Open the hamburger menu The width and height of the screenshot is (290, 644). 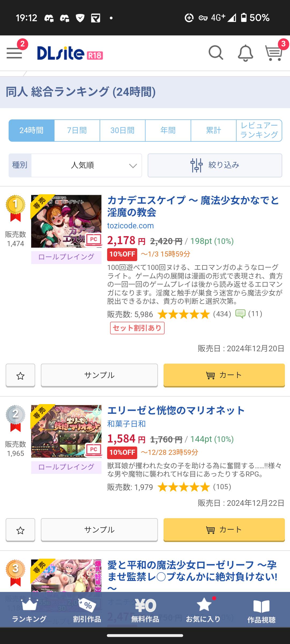click(15, 53)
